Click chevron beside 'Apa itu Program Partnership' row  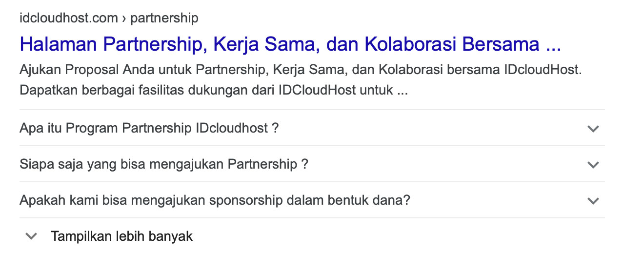pos(593,129)
